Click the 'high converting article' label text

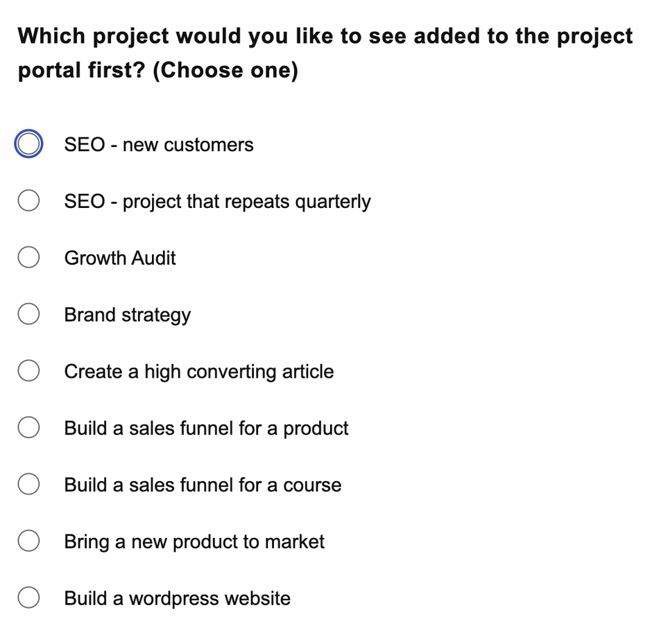point(239,372)
